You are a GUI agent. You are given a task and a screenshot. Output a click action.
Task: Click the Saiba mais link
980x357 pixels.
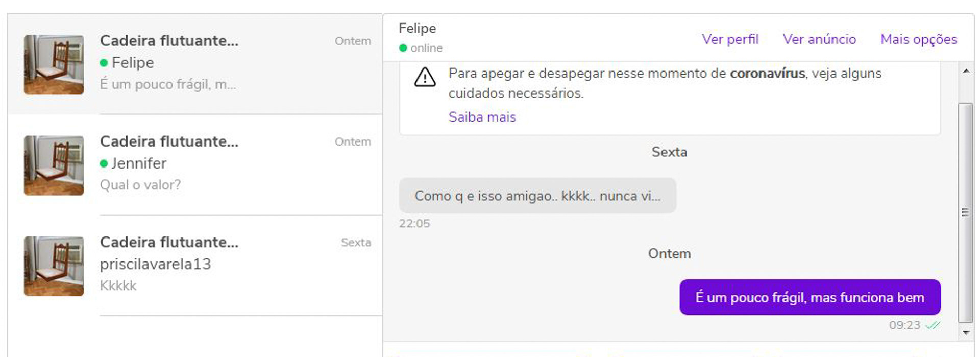pyautogui.click(x=482, y=117)
